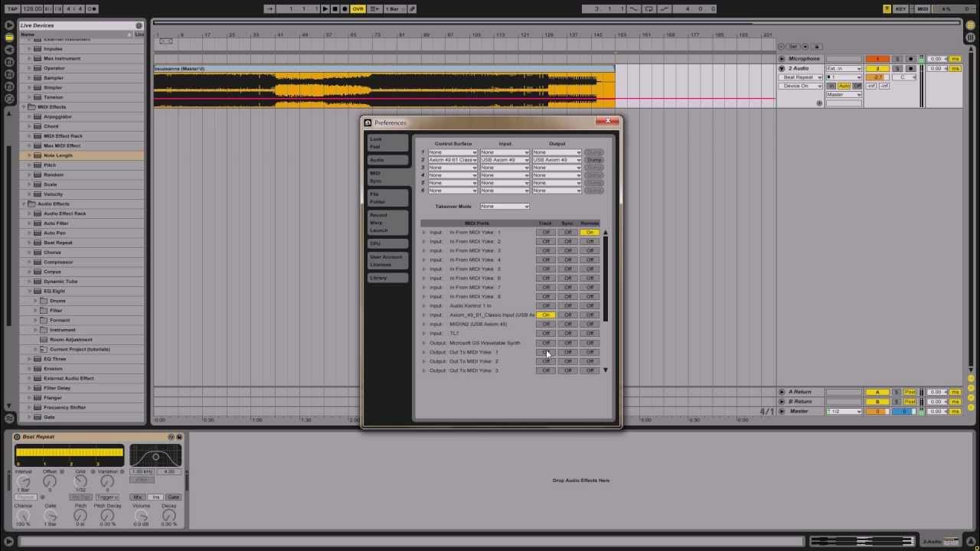Viewport: 980px width, 551px height.
Task: Open the User Account Licenses tab
Action: [387, 261]
